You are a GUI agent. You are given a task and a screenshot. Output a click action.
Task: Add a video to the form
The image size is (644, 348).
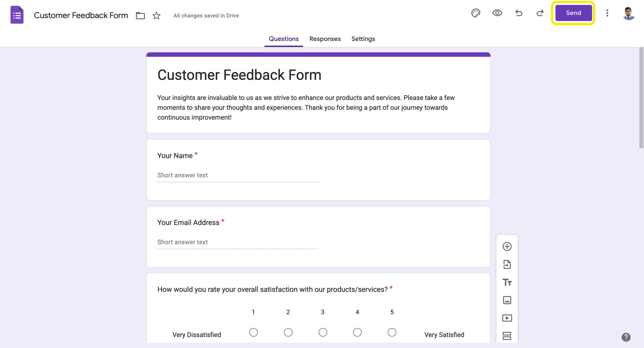click(507, 318)
